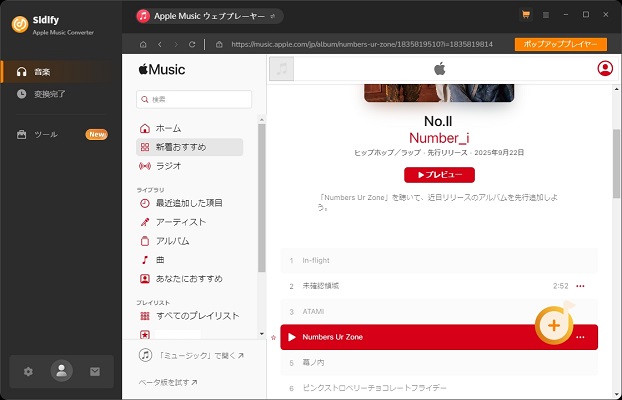Play Numbers Ur Zone with play icon

point(292,337)
